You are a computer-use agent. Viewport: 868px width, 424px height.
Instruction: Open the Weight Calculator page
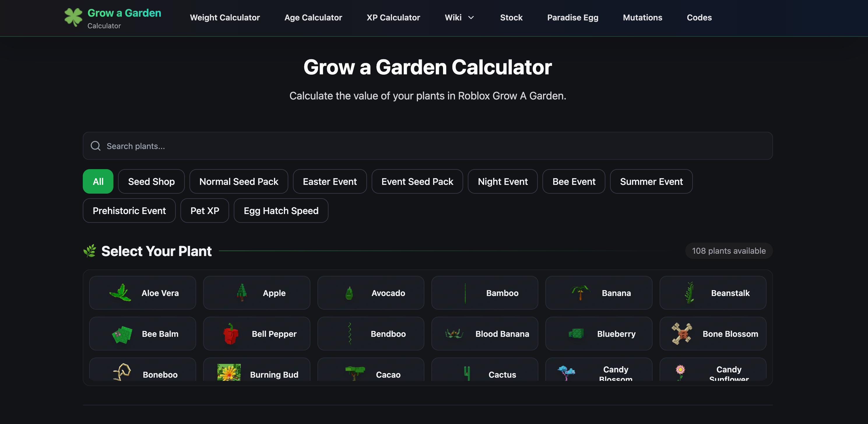[225, 17]
